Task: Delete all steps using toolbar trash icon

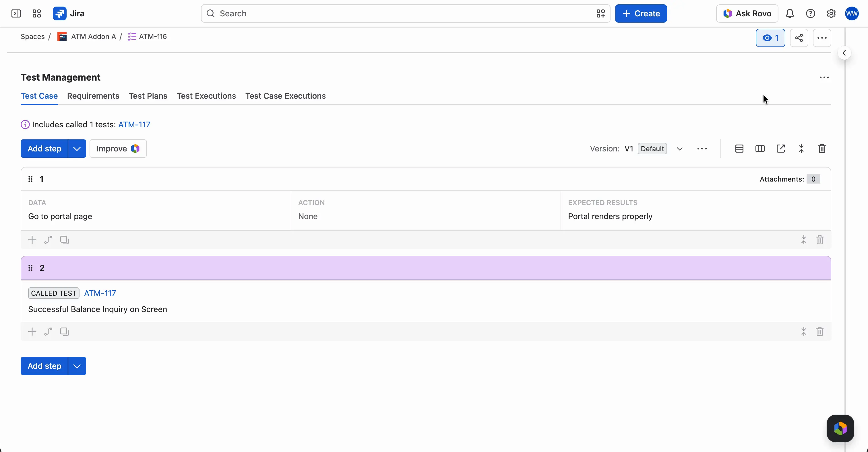Action: pyautogui.click(x=822, y=149)
